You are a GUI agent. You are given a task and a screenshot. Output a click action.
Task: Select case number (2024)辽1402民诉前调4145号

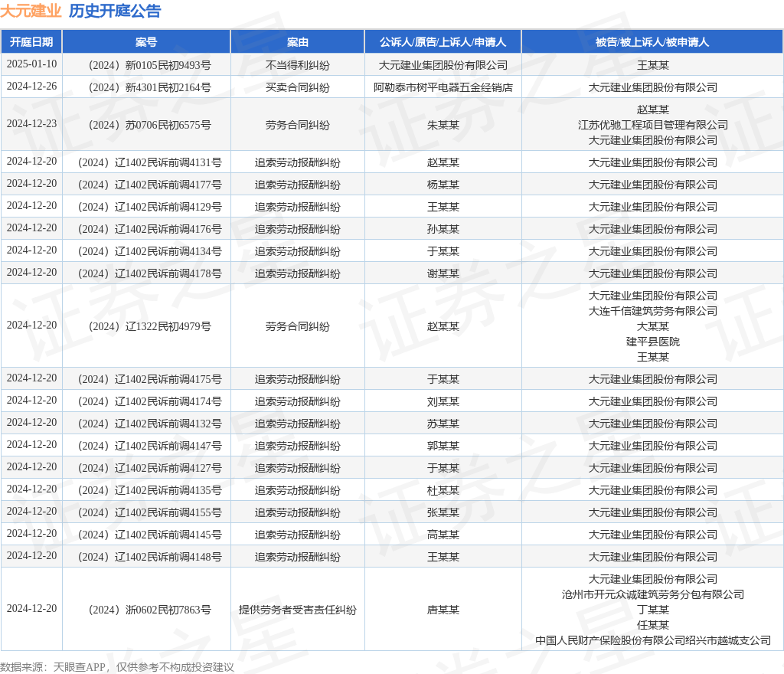pyautogui.click(x=150, y=535)
